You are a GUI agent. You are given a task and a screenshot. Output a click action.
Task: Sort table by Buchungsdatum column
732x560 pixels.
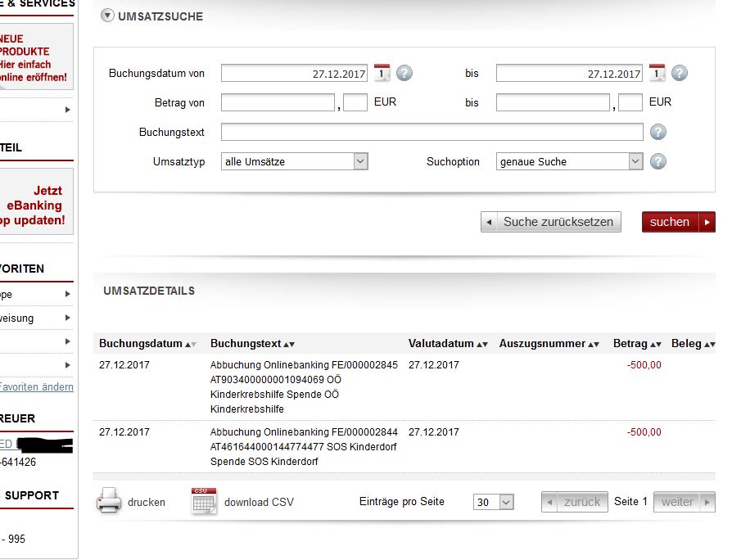click(147, 344)
